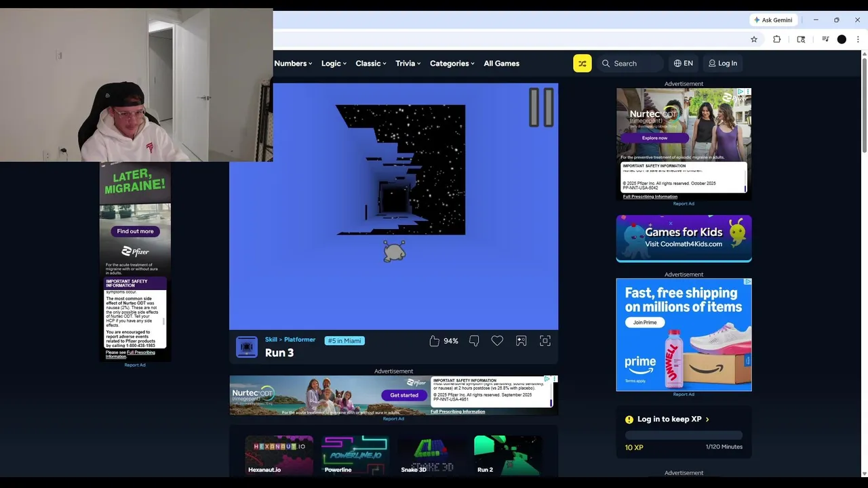
Task: Open the Skill category link
Action: pos(271,340)
